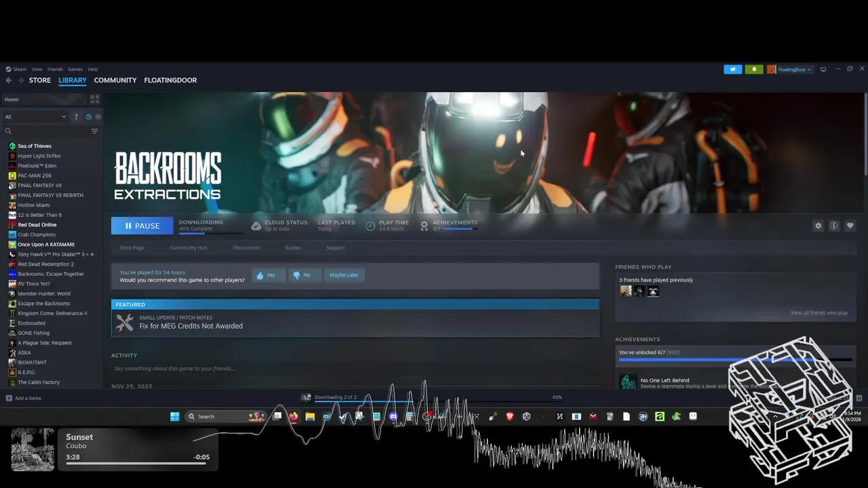Open the Discussions link
The width and height of the screenshot is (868, 488).
point(246,248)
